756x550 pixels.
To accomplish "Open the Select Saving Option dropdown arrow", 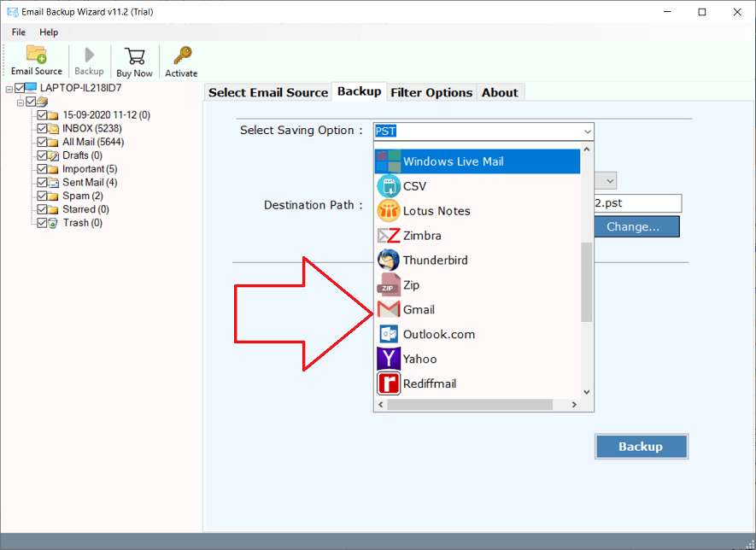I will pos(587,132).
